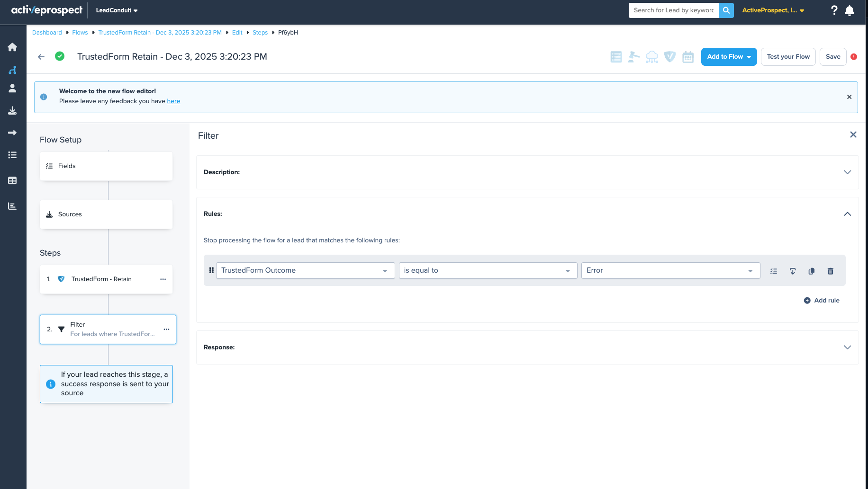The image size is (868, 489).
Task: Open the Sources setup card
Action: (106, 214)
